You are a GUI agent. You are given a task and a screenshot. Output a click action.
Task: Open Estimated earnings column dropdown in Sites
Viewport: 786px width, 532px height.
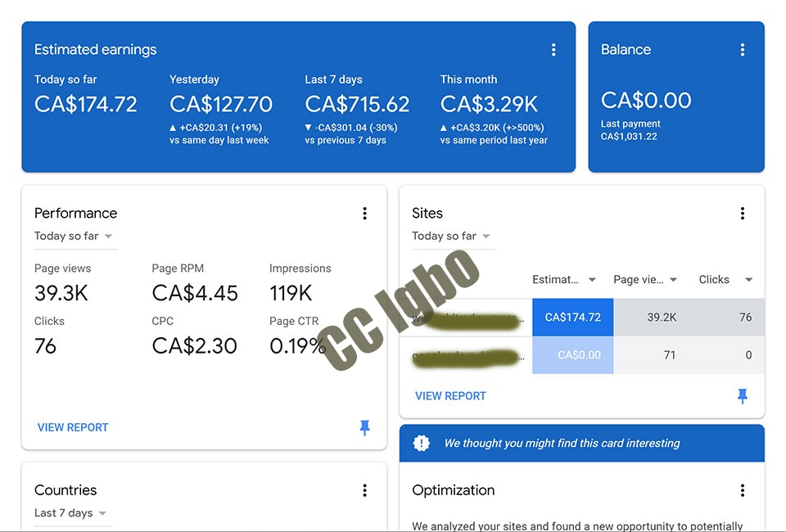[592, 280]
